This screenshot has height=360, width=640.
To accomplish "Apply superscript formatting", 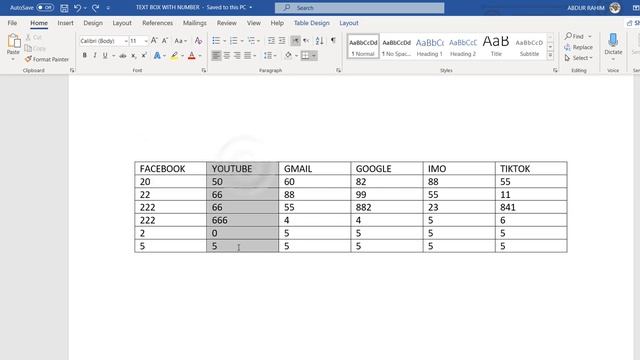I will [x=144, y=56].
